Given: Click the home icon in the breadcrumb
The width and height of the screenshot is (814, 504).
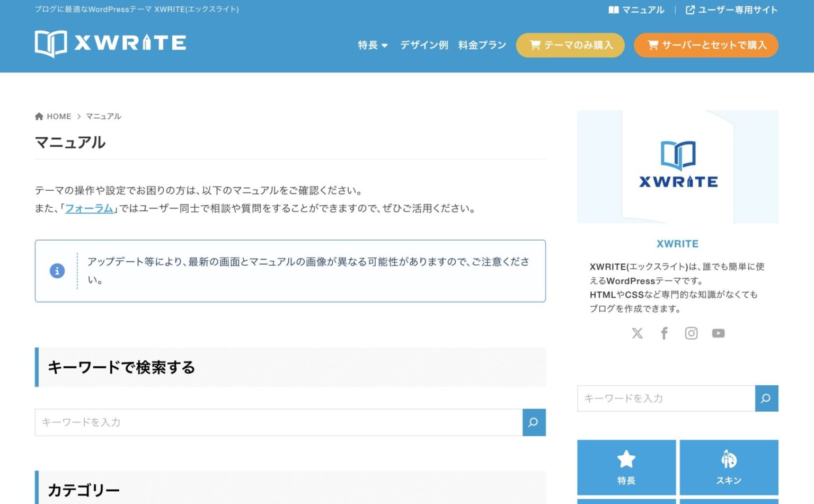Looking at the screenshot, I should [38, 116].
